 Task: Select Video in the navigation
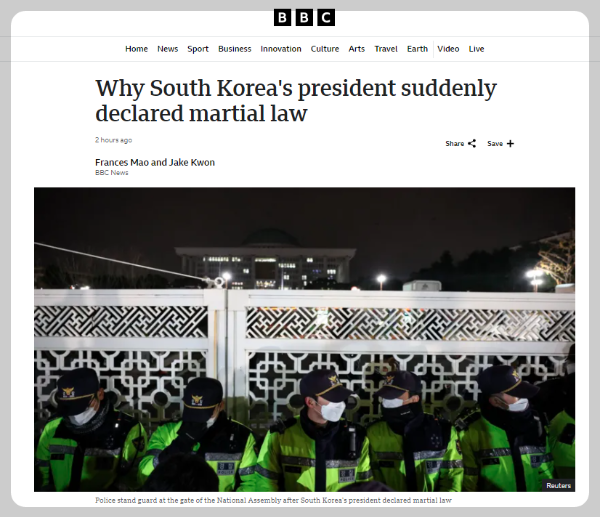coord(448,49)
